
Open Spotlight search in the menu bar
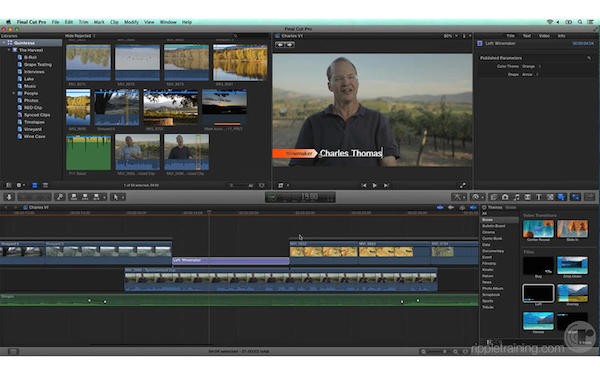tap(580, 22)
